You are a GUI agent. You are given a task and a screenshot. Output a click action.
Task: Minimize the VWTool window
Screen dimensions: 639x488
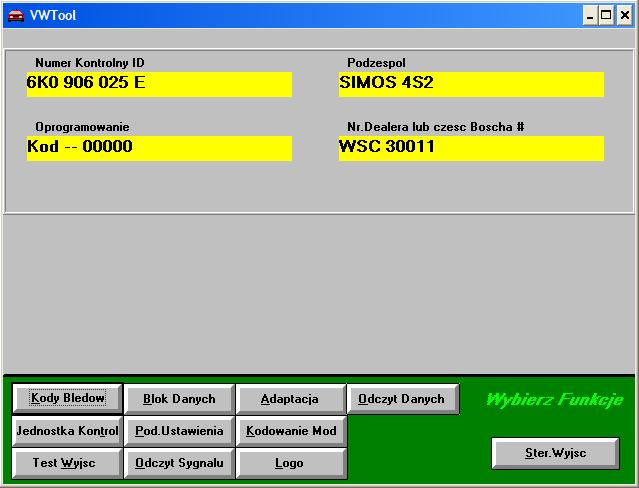590,16
